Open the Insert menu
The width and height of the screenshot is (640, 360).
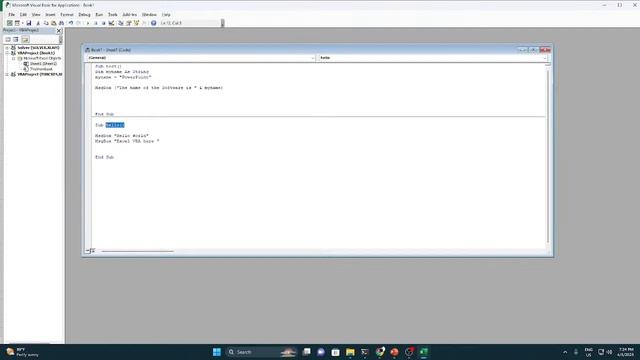50,15
